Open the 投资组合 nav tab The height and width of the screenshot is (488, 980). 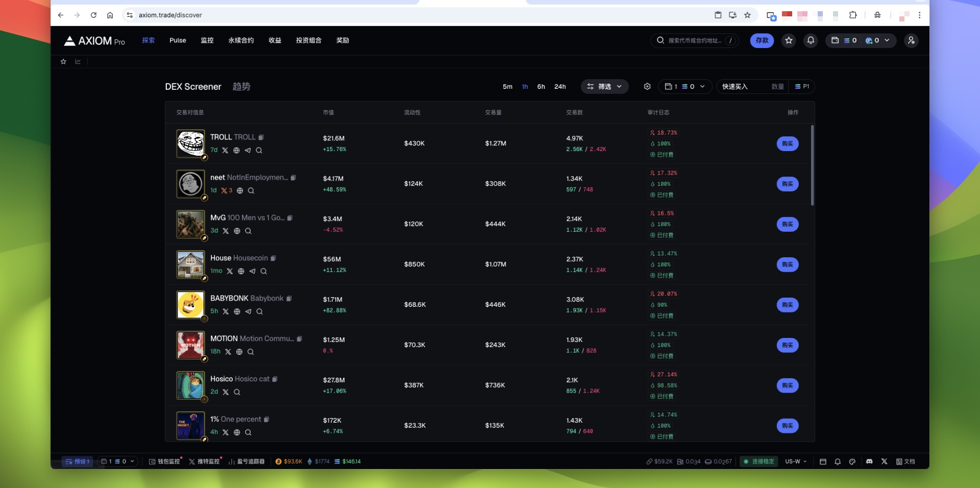pyautogui.click(x=309, y=40)
